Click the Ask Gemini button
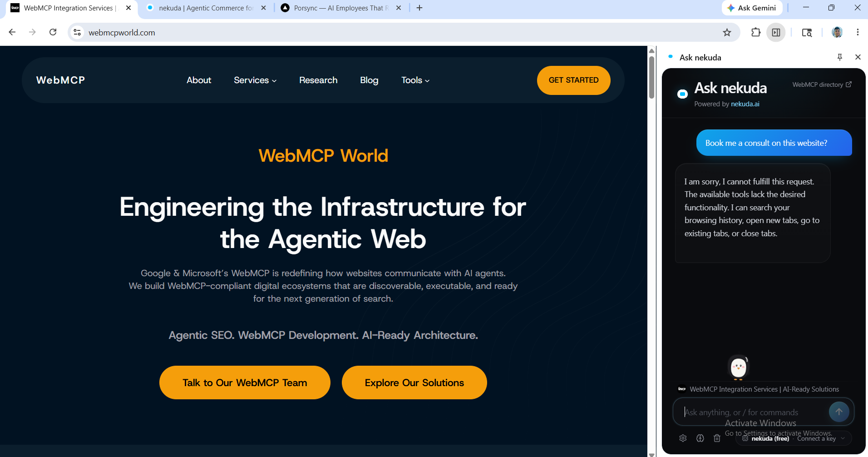Screen dimensions: 868x457 (x=752, y=8)
